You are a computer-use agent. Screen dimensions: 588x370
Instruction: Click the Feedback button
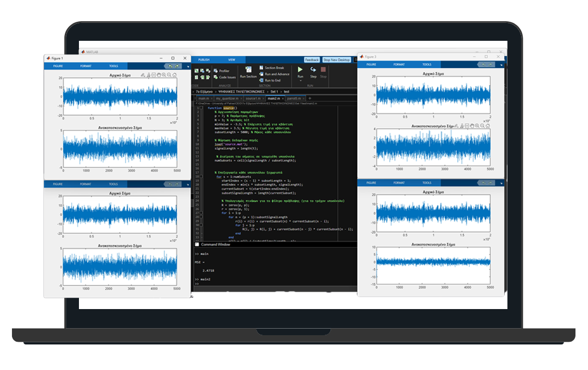[x=312, y=60]
